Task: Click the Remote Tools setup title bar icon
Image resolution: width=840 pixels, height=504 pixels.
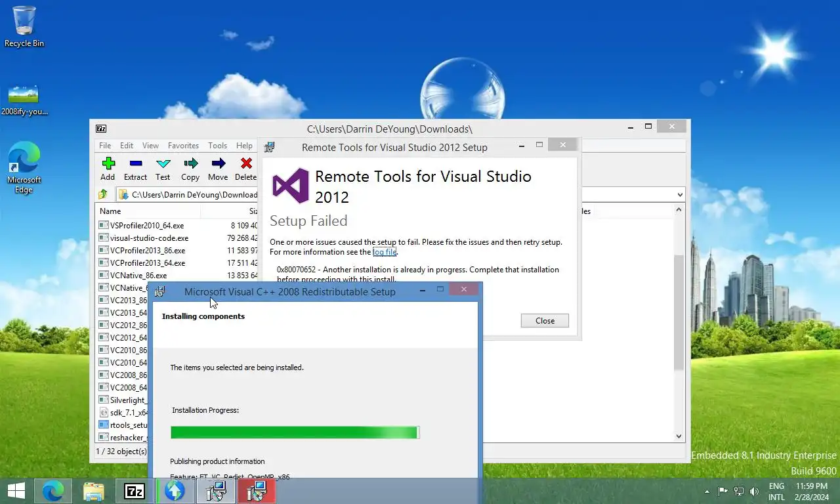Action: [x=269, y=147]
